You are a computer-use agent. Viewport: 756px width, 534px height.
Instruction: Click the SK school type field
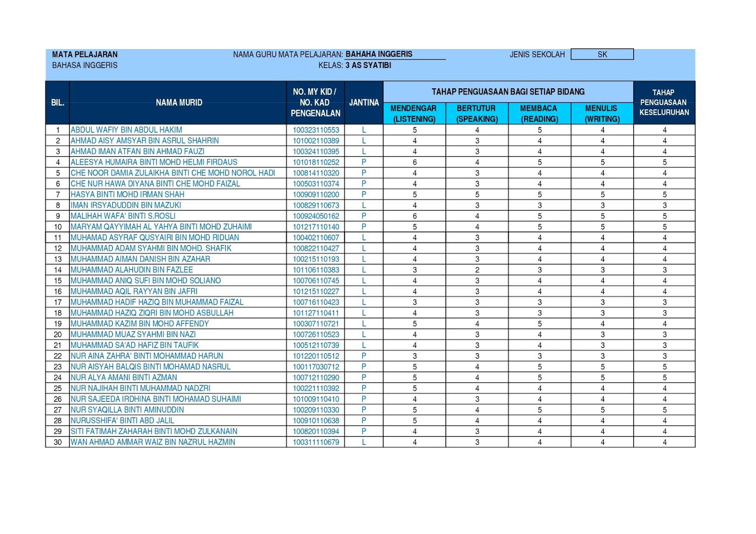(x=602, y=54)
